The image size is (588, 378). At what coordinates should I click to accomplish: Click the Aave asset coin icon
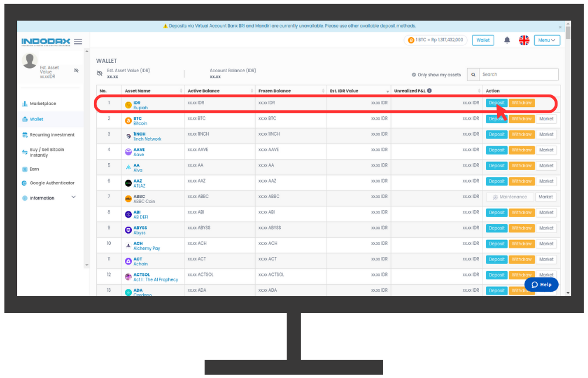coord(128,151)
